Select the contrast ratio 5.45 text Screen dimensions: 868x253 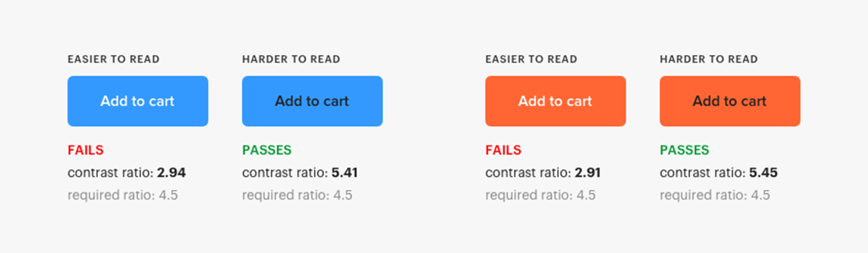(x=718, y=173)
